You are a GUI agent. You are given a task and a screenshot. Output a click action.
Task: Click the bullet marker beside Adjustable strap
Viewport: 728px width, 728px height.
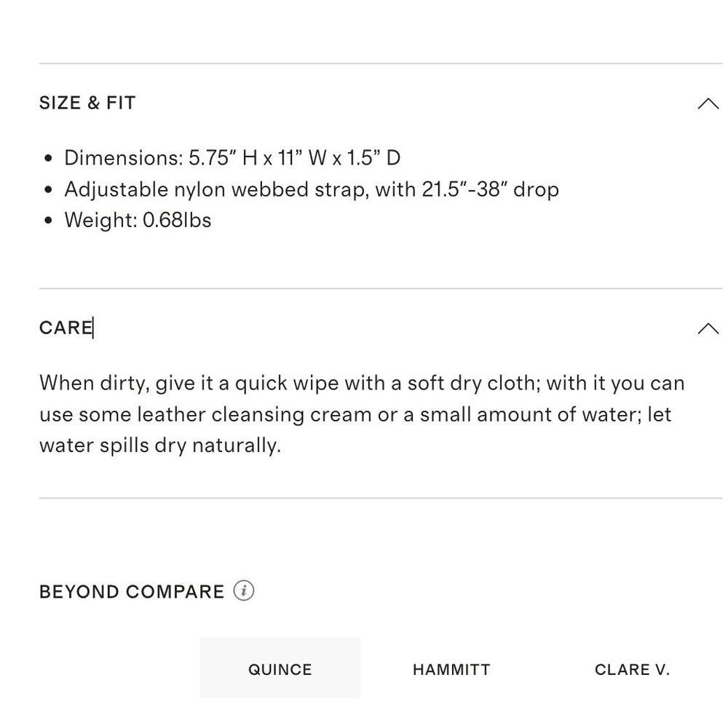tap(48, 189)
